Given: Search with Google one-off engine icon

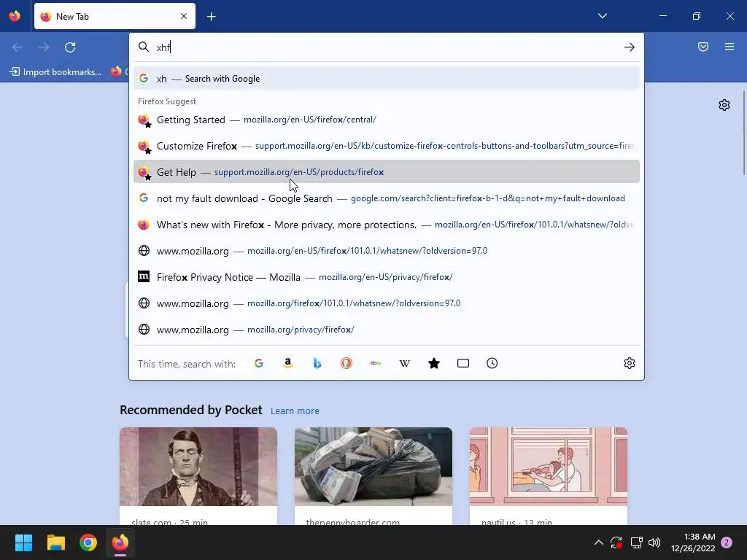Looking at the screenshot, I should coord(259,363).
